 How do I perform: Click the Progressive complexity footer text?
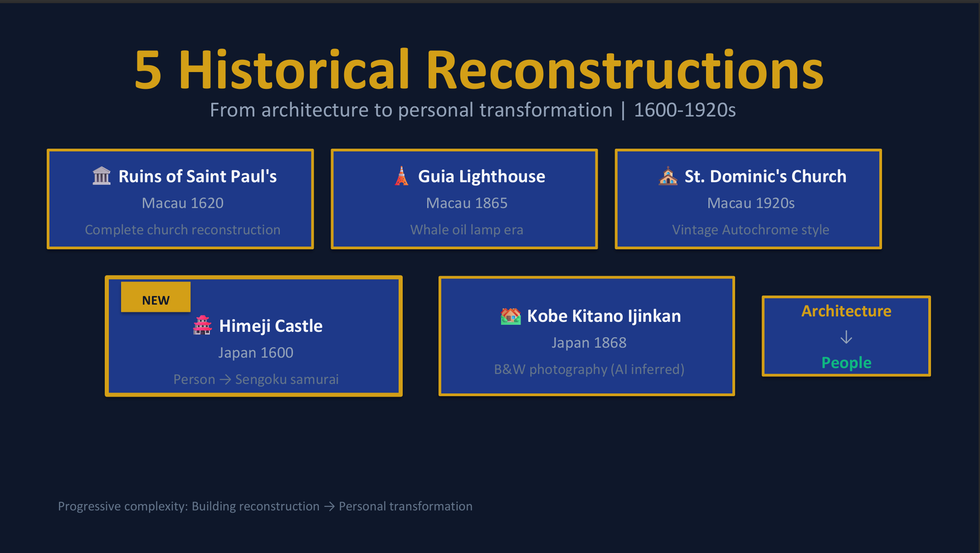(x=265, y=506)
